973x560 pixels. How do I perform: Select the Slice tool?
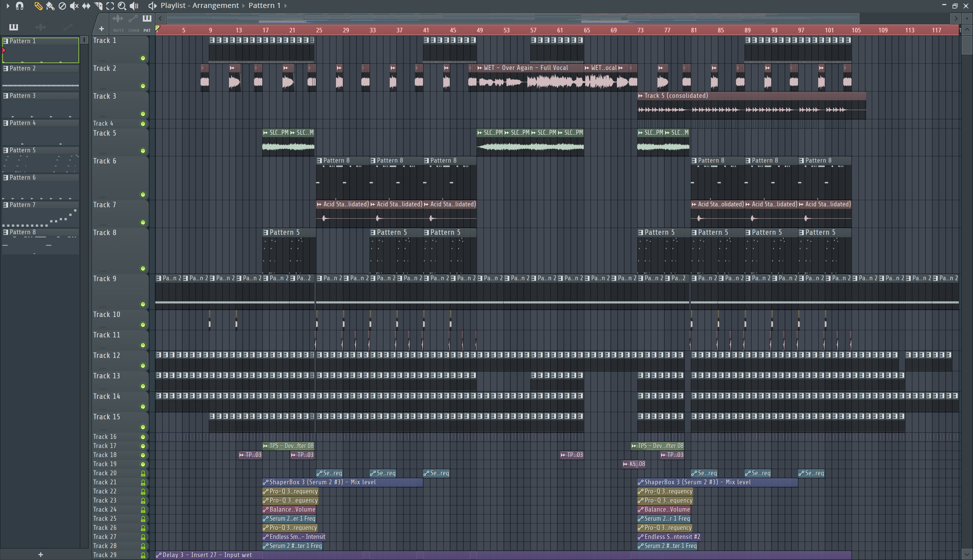tap(98, 6)
